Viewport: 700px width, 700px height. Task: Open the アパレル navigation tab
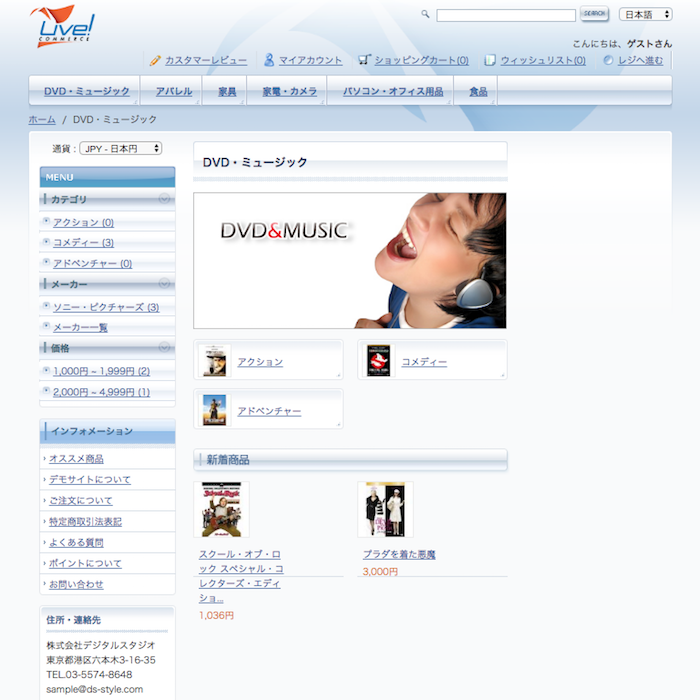pyautogui.click(x=174, y=91)
